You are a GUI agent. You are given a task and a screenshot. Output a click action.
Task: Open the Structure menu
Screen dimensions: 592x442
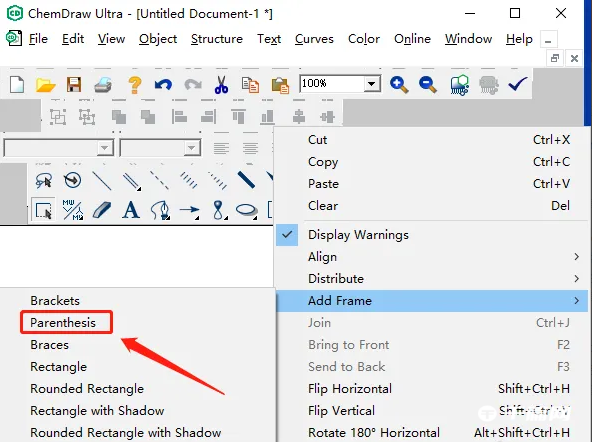[217, 39]
